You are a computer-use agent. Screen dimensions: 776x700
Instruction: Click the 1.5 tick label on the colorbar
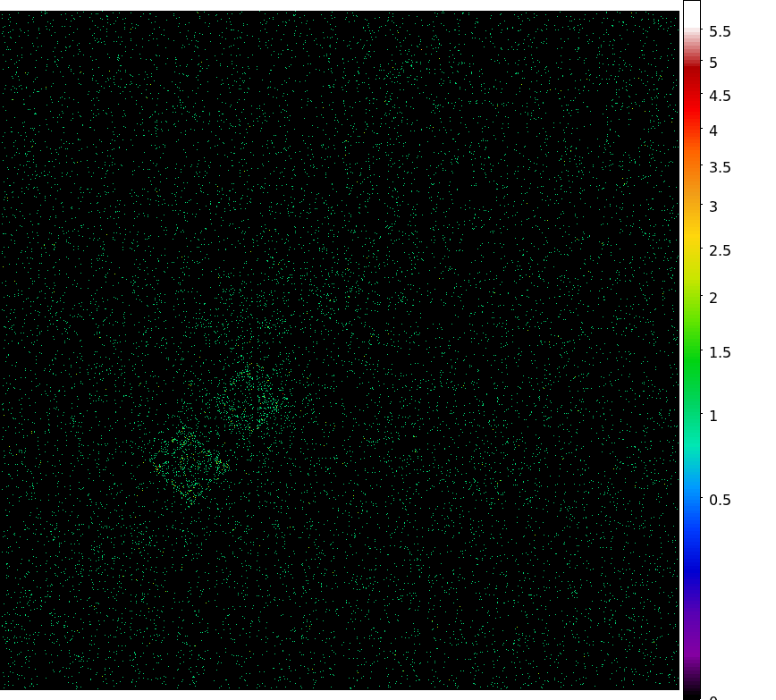[x=720, y=352]
